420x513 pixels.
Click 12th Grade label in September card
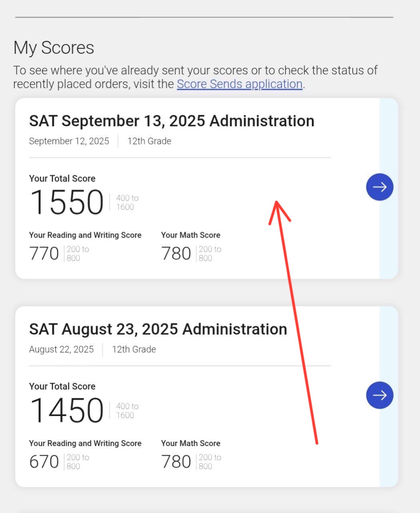tap(149, 141)
